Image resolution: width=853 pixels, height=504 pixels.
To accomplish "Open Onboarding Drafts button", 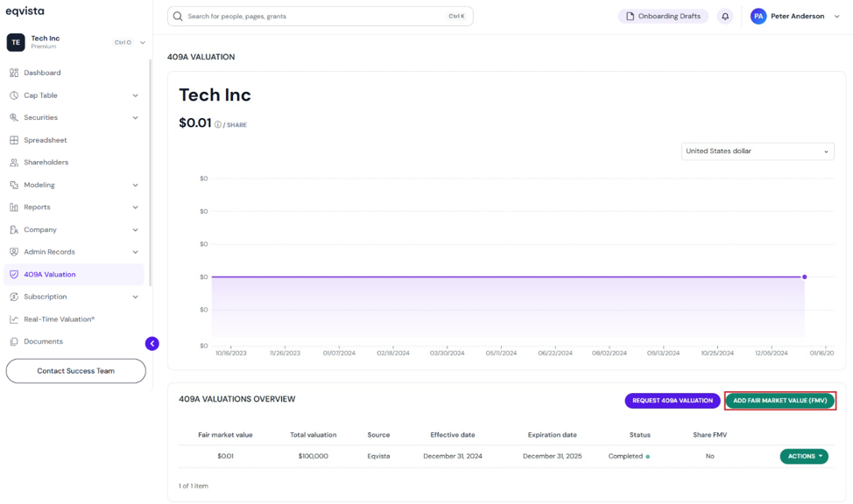I will coord(663,17).
